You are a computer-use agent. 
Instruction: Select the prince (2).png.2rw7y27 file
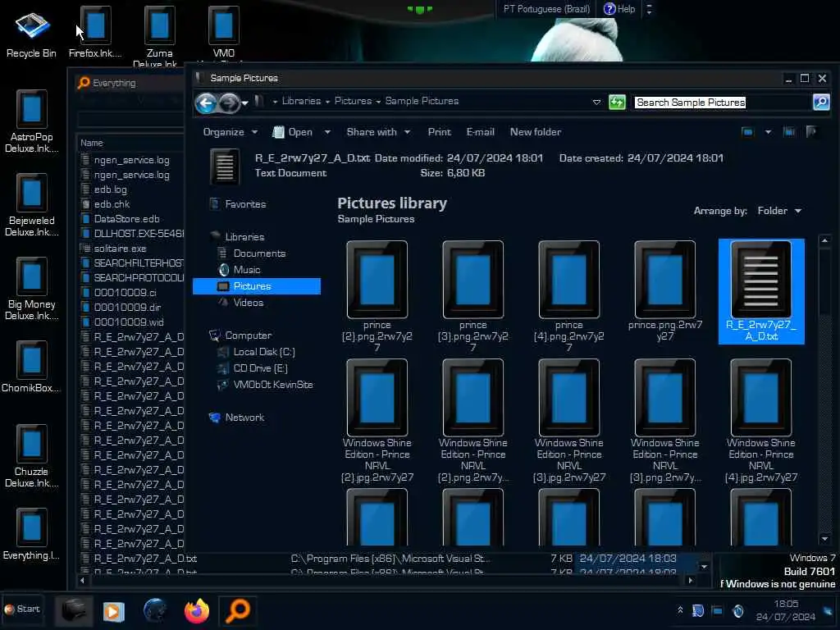377,296
